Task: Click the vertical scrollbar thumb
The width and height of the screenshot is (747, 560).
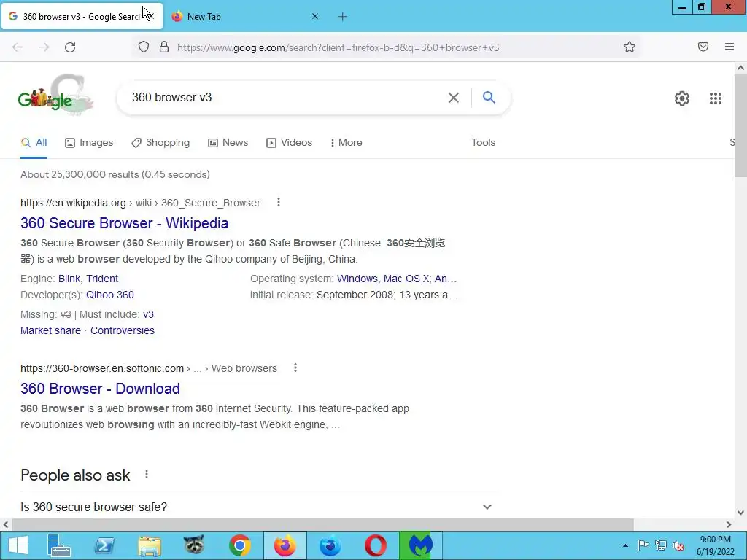Action: pos(740,125)
